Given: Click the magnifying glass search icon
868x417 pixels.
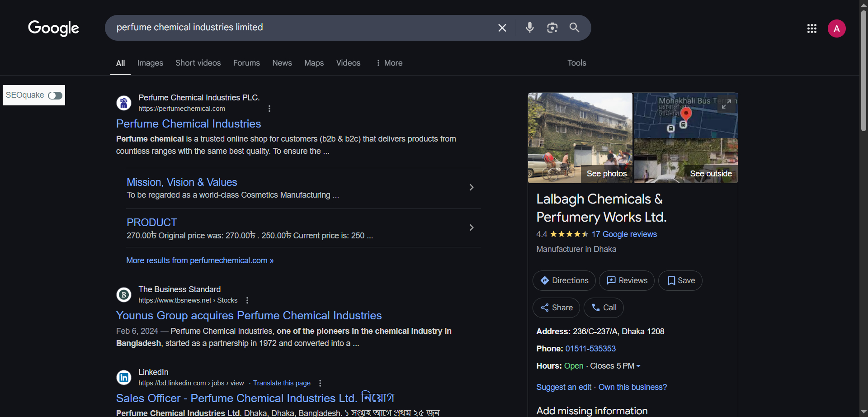Looking at the screenshot, I should coord(574,28).
